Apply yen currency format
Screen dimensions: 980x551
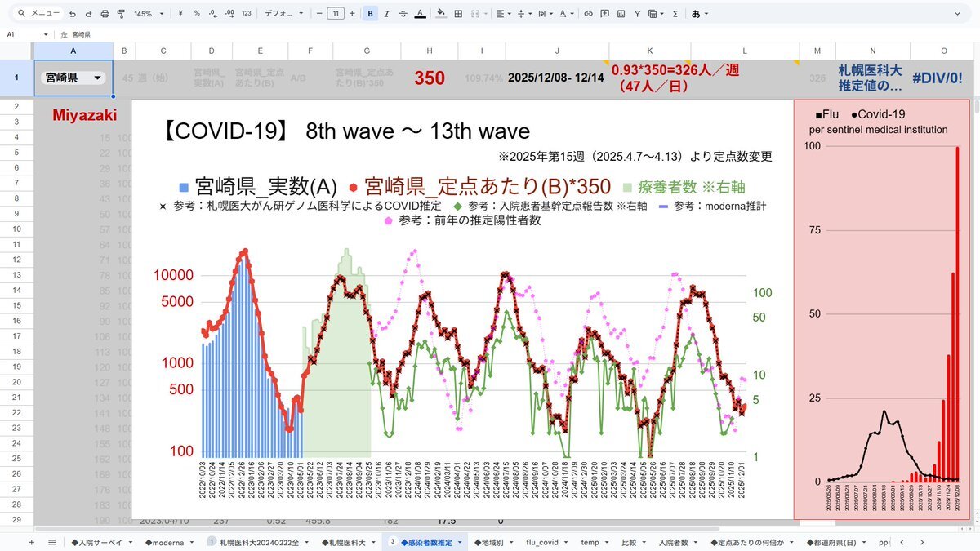181,14
